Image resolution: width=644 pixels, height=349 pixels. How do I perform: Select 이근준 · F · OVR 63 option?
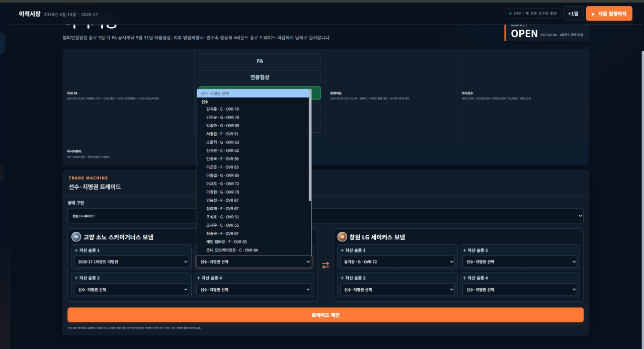(x=253, y=167)
